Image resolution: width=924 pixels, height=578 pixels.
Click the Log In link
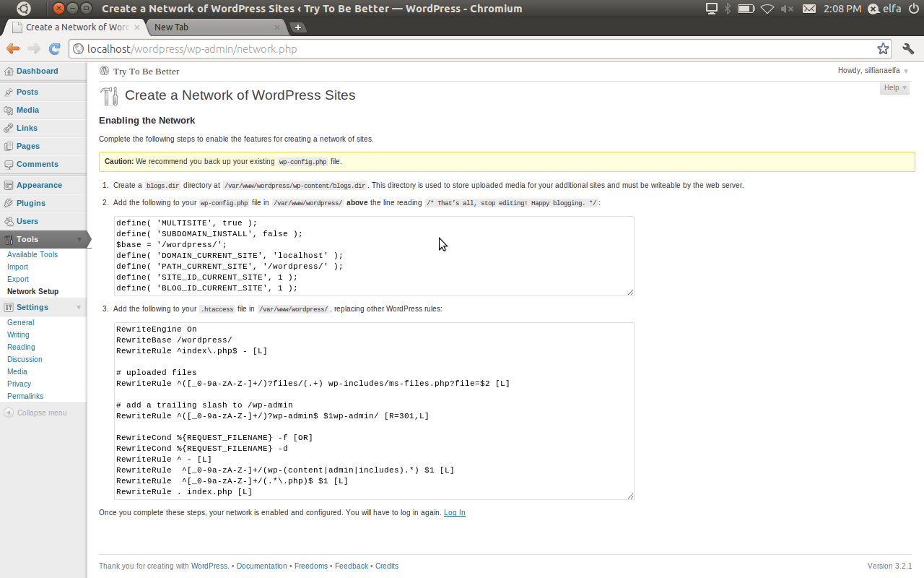455,513
